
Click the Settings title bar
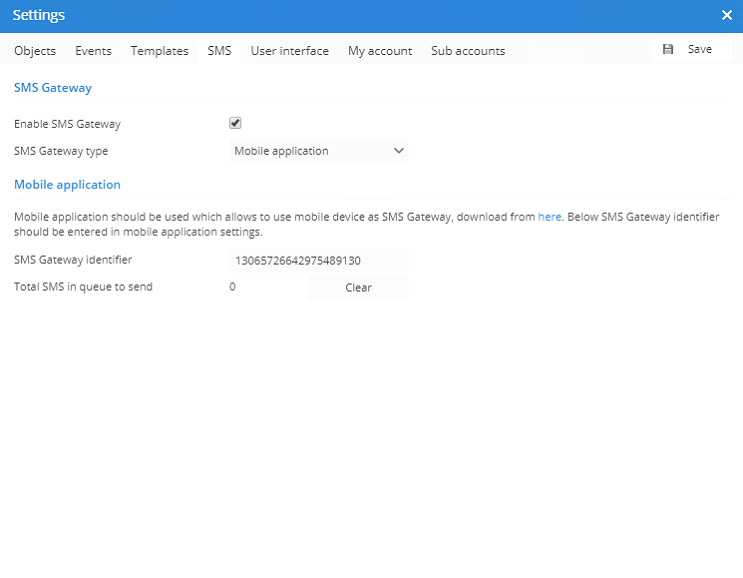[300, 15]
